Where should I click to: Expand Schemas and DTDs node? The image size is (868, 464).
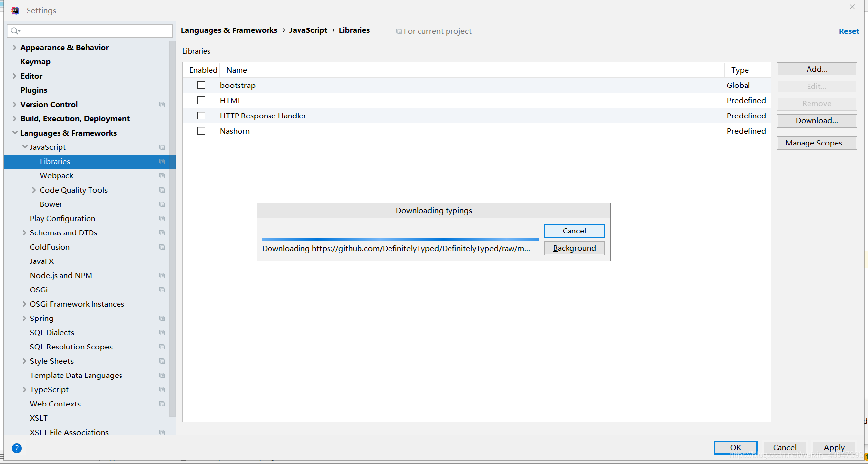click(24, 233)
